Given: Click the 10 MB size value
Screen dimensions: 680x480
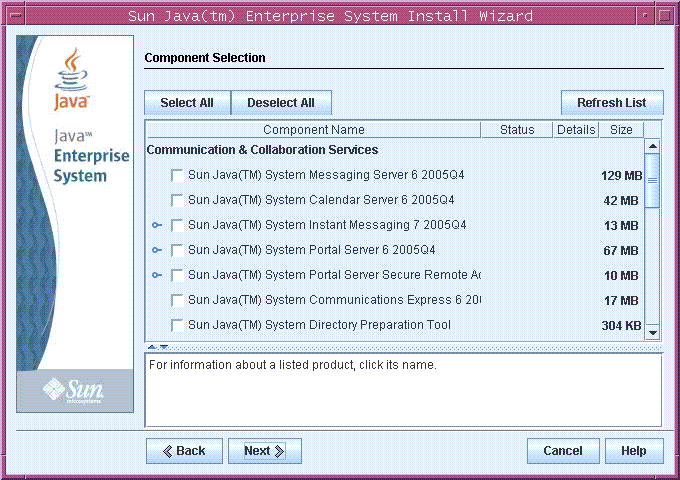Looking at the screenshot, I should (x=621, y=276).
